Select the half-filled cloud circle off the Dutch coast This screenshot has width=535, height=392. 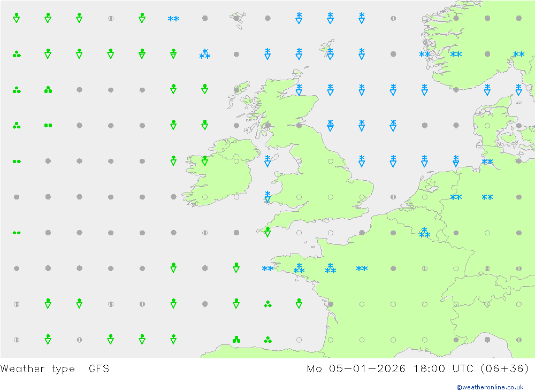(x=393, y=197)
